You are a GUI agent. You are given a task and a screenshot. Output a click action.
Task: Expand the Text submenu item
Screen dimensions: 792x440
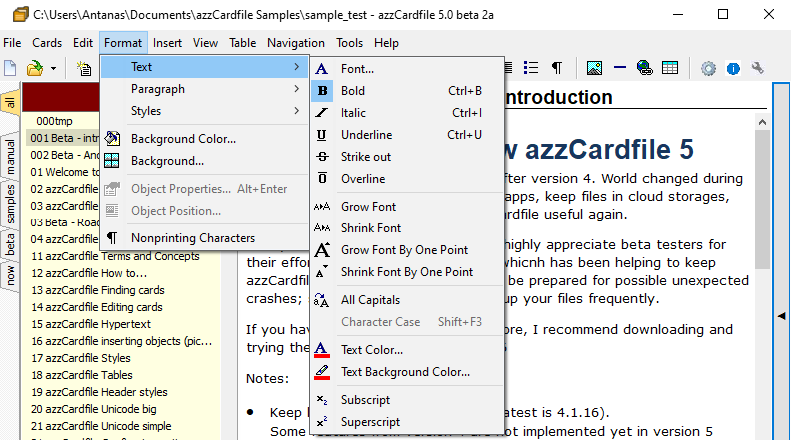[x=204, y=67]
